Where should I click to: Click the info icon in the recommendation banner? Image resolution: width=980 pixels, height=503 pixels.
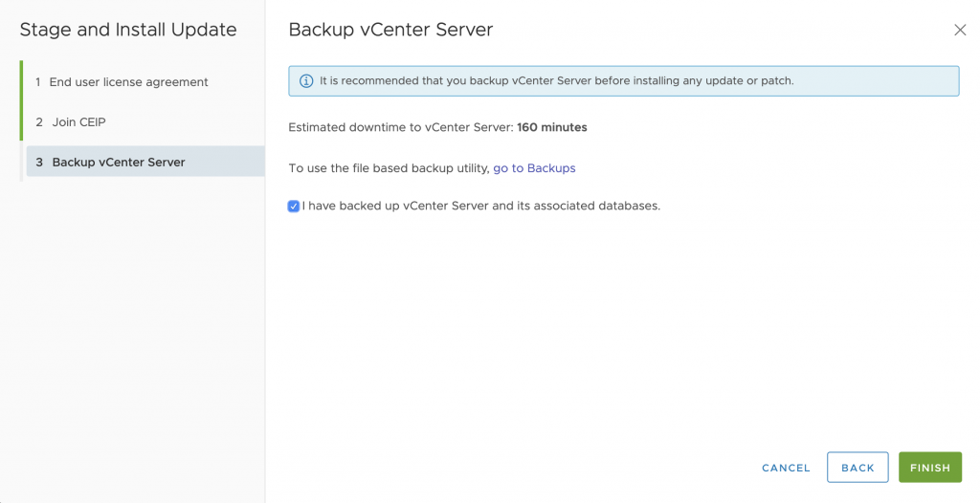(x=306, y=81)
